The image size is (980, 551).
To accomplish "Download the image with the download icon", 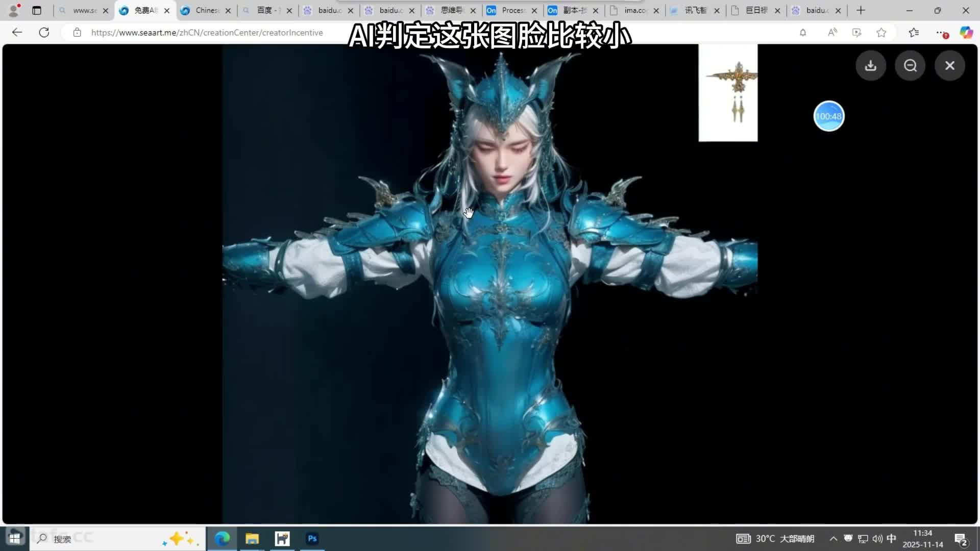I will click(x=871, y=65).
